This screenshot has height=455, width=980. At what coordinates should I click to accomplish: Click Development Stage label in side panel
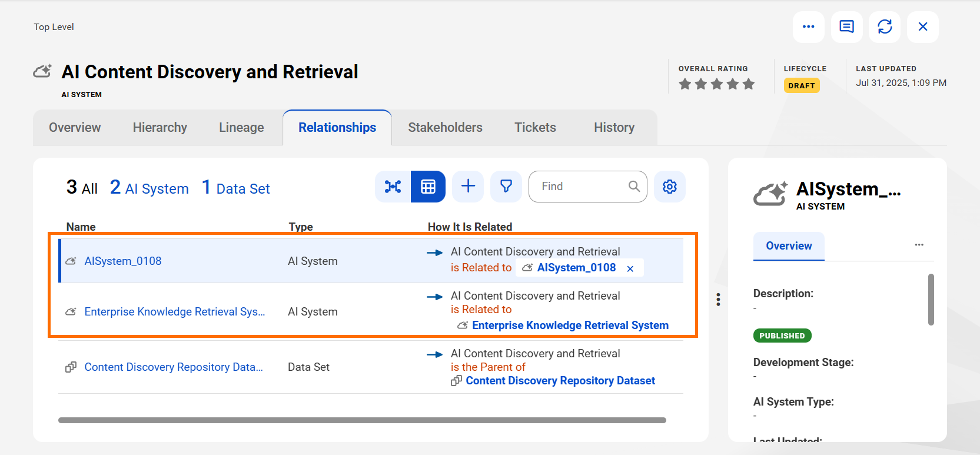point(803,363)
